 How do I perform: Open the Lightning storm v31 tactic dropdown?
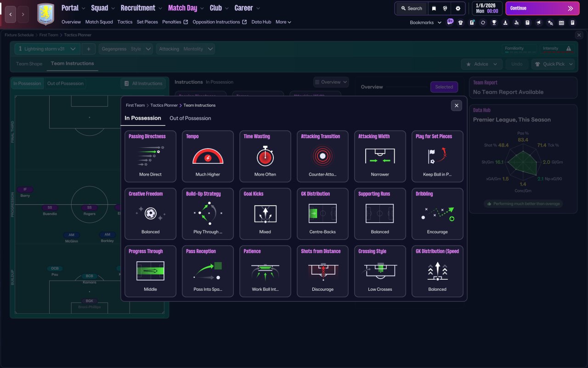click(x=47, y=49)
